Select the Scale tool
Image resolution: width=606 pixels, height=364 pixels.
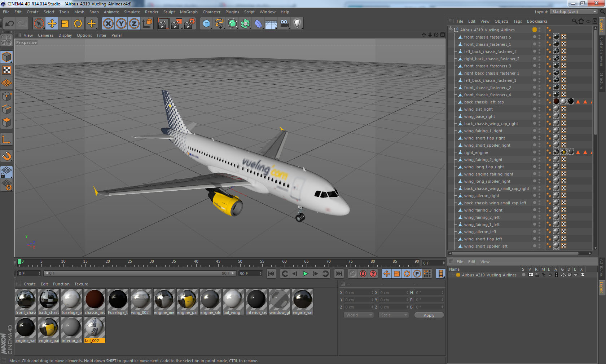point(65,24)
